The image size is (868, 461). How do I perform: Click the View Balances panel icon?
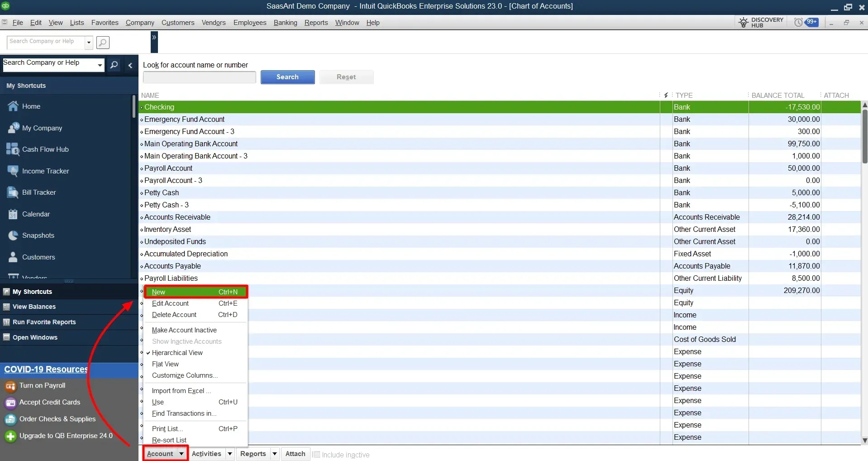[x=6, y=307]
